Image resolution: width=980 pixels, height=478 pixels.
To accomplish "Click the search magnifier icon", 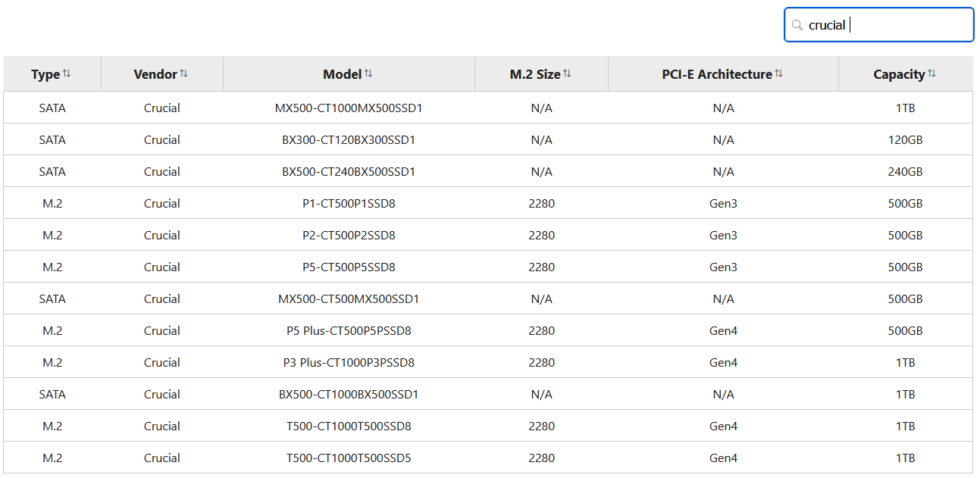I will (797, 25).
